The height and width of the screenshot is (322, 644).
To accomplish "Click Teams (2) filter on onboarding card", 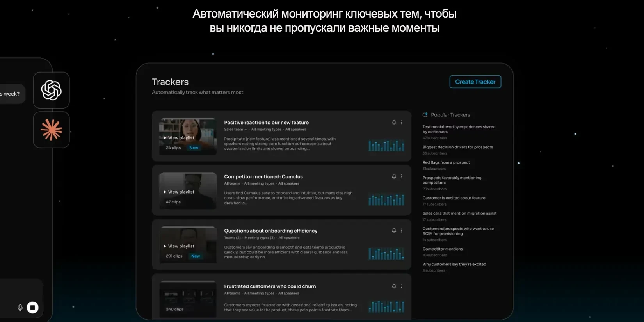I will tap(232, 238).
